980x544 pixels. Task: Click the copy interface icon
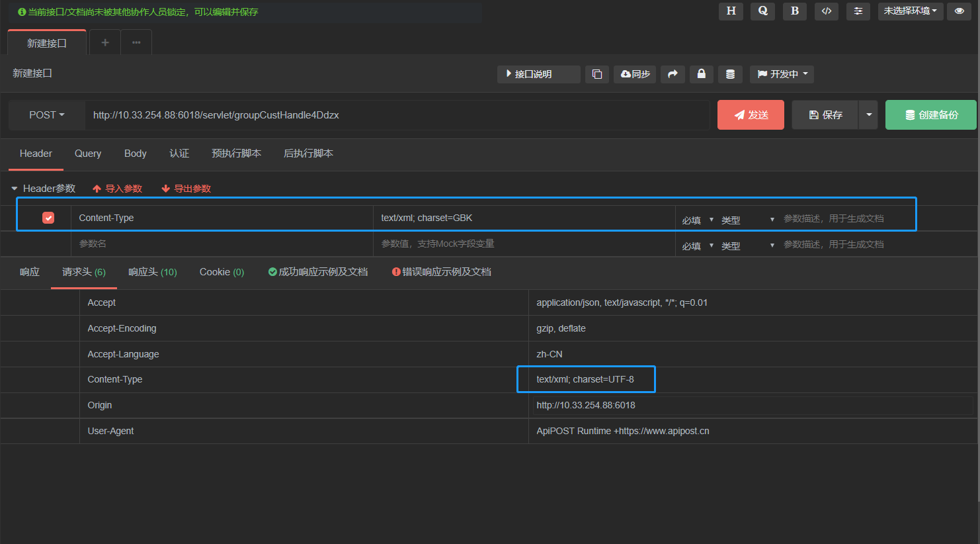[x=596, y=74]
